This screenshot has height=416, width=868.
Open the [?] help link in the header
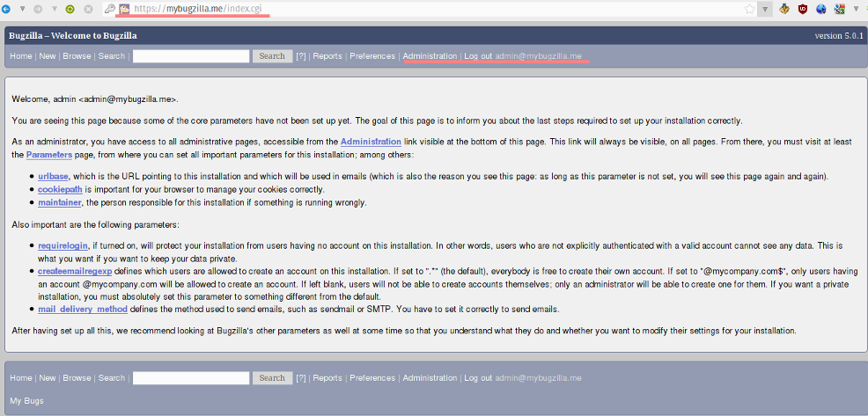[x=300, y=56]
